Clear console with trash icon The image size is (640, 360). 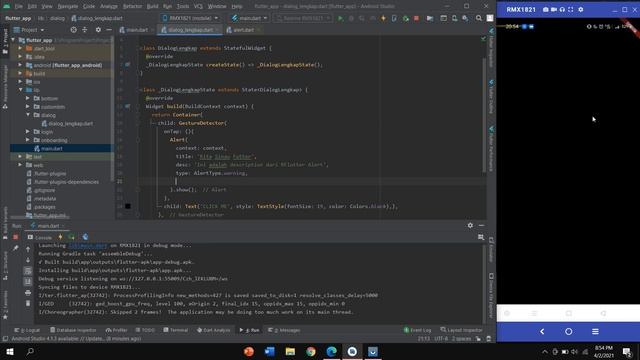pyautogui.click(x=28, y=303)
